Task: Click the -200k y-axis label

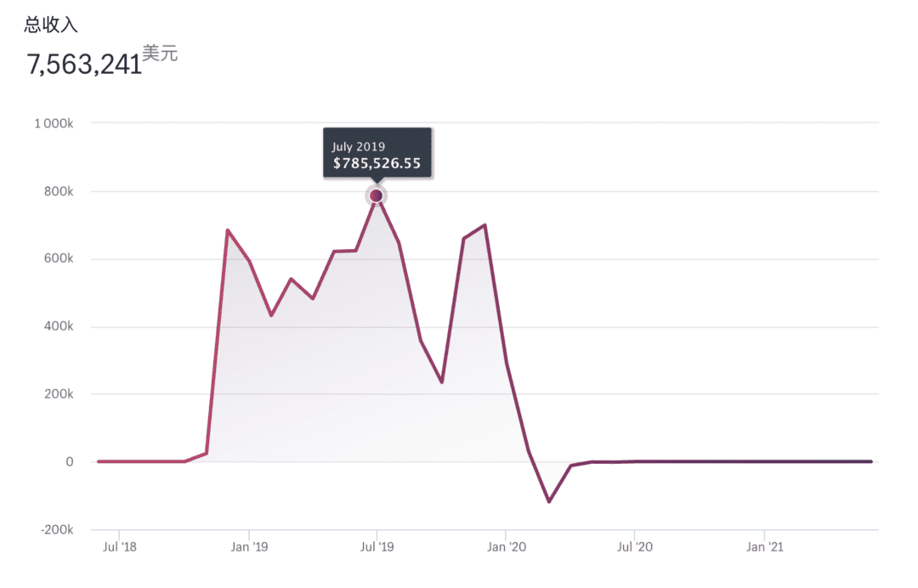Action: pyautogui.click(x=57, y=529)
